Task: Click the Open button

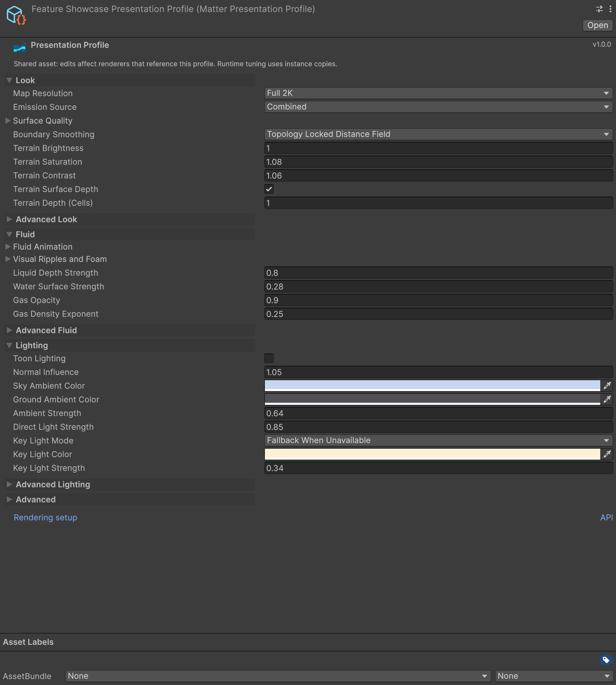Action: click(598, 25)
